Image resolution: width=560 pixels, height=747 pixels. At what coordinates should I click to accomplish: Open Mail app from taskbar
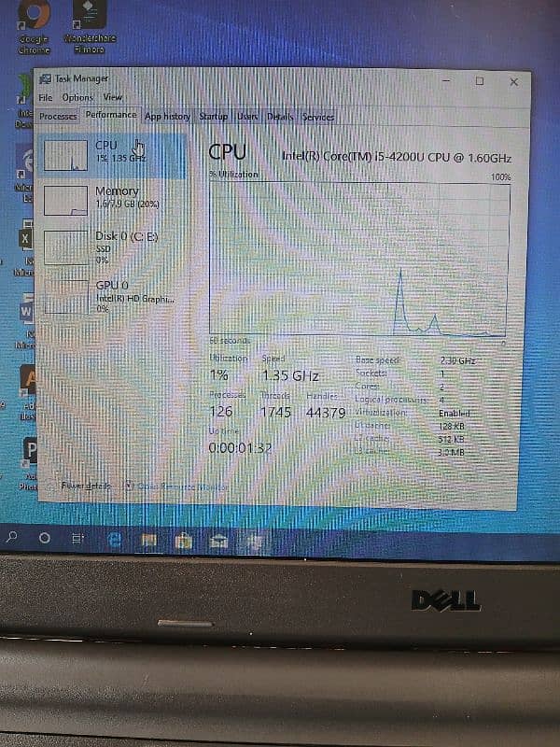click(x=218, y=542)
